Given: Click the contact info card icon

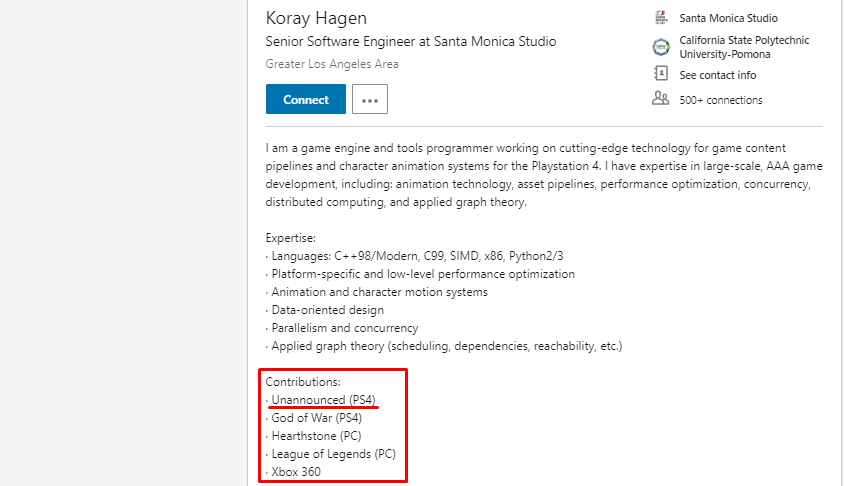Looking at the screenshot, I should (x=660, y=73).
